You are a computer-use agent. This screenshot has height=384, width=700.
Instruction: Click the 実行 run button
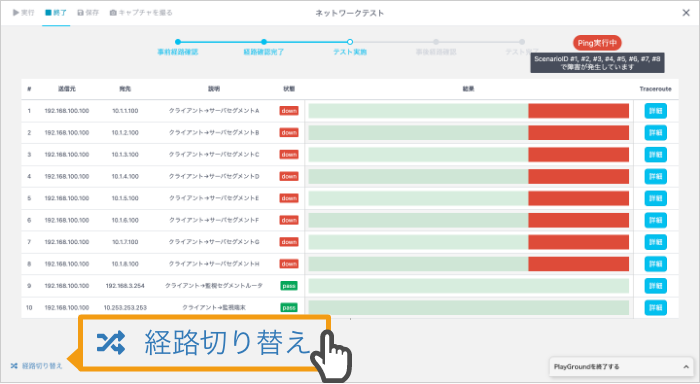[x=24, y=13]
